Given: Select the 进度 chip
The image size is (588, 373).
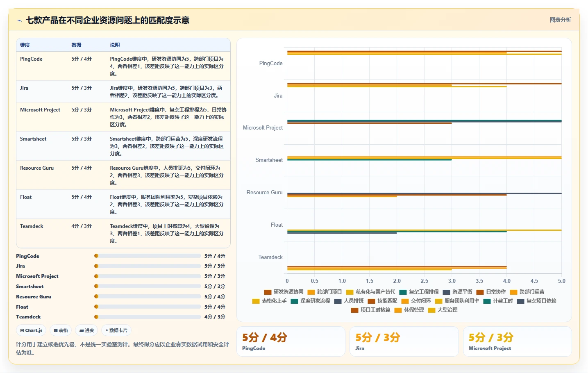Looking at the screenshot, I should [x=86, y=330].
